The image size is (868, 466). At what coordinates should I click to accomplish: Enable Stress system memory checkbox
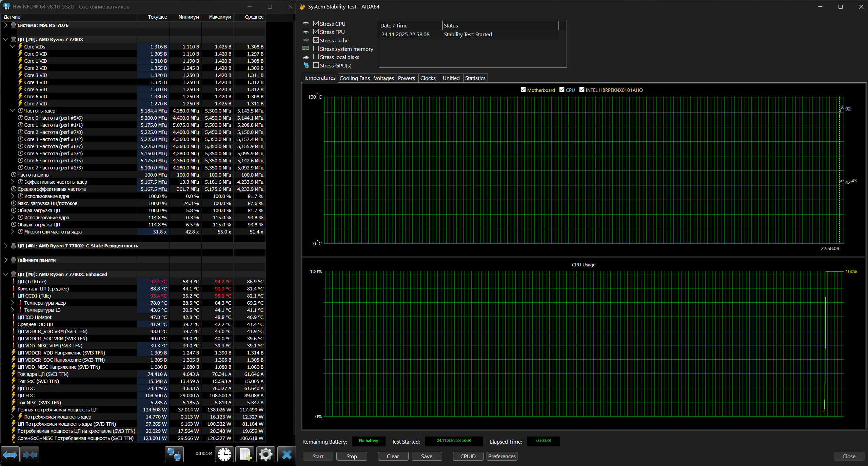click(x=316, y=48)
